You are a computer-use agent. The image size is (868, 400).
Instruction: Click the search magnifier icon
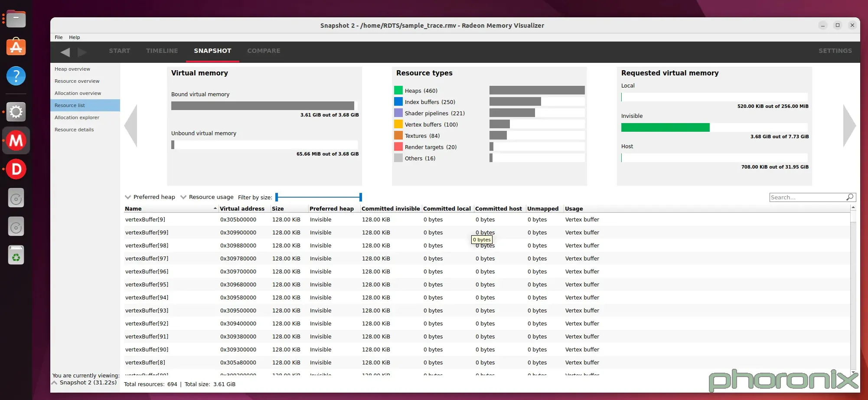850,197
